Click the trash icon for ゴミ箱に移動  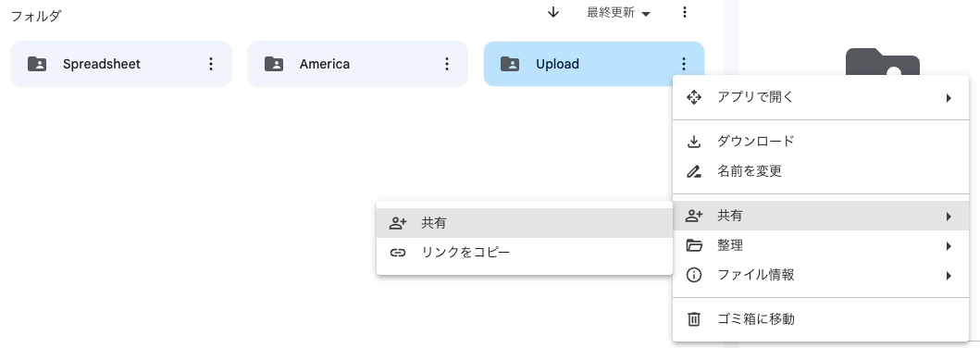pyautogui.click(x=694, y=320)
